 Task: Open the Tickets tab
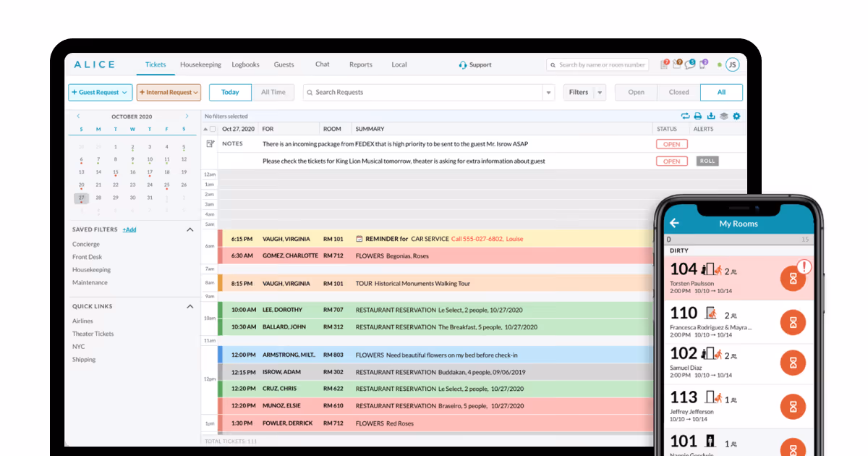point(156,64)
